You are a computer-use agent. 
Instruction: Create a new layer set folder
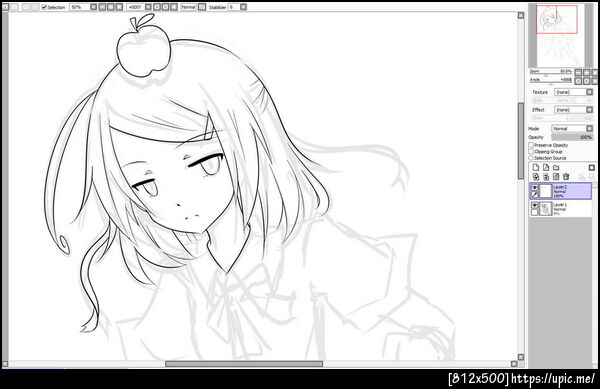[556, 168]
